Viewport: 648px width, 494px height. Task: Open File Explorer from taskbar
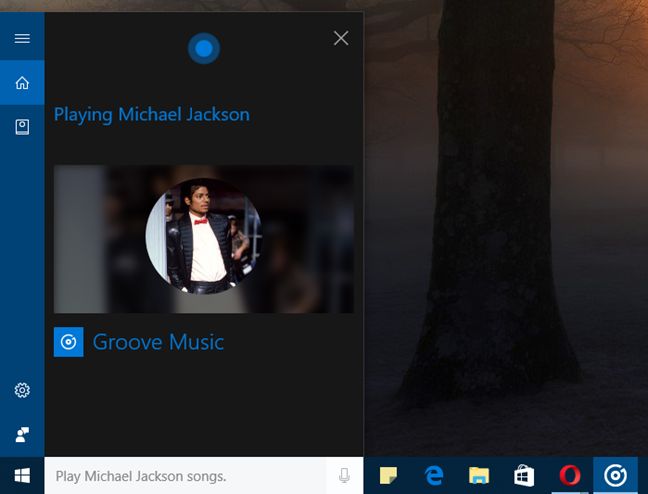(x=479, y=475)
